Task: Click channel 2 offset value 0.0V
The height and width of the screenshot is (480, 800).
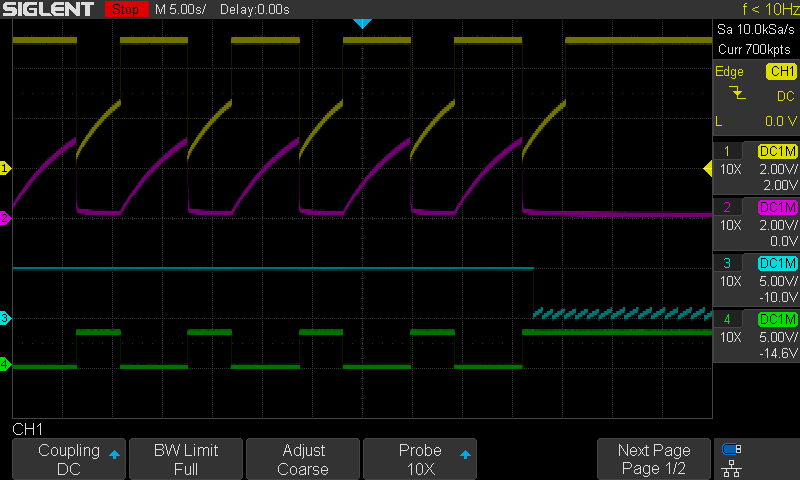Action: click(783, 241)
